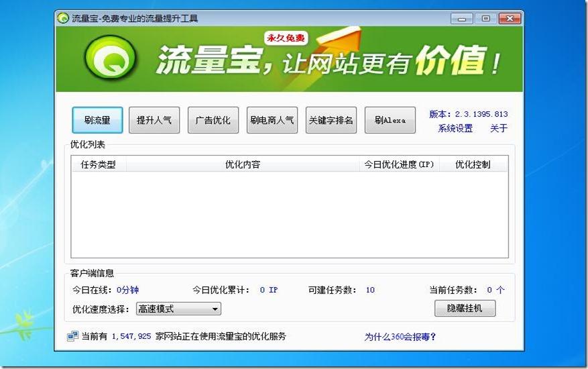Click the 今日优化累计 0 IP value

coord(269,290)
